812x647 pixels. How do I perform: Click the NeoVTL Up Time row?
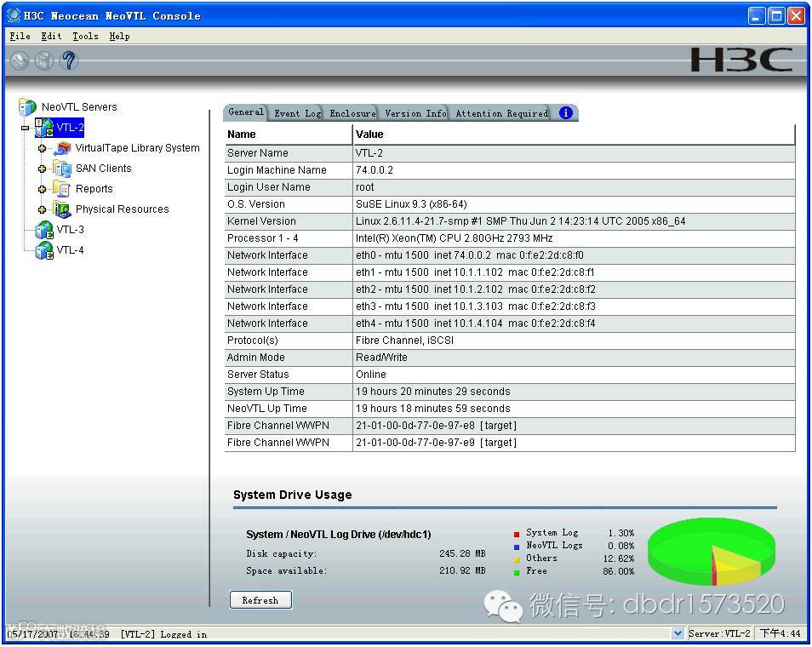(510, 409)
